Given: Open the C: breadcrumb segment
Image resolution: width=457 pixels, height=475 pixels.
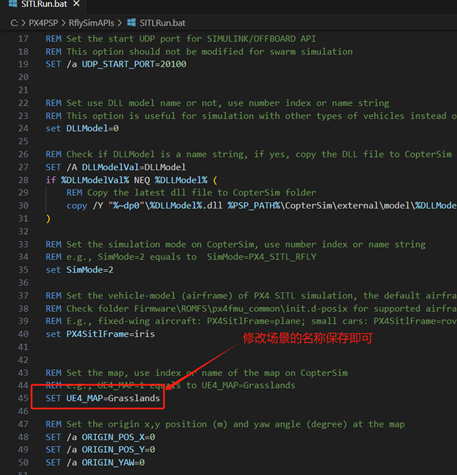Looking at the screenshot, I should click(14, 23).
